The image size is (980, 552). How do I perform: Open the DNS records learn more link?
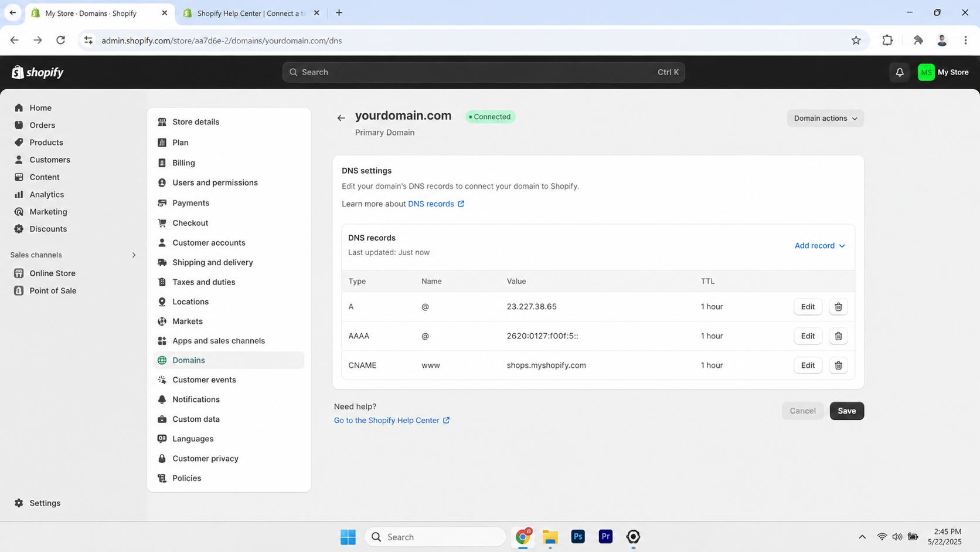coord(436,204)
